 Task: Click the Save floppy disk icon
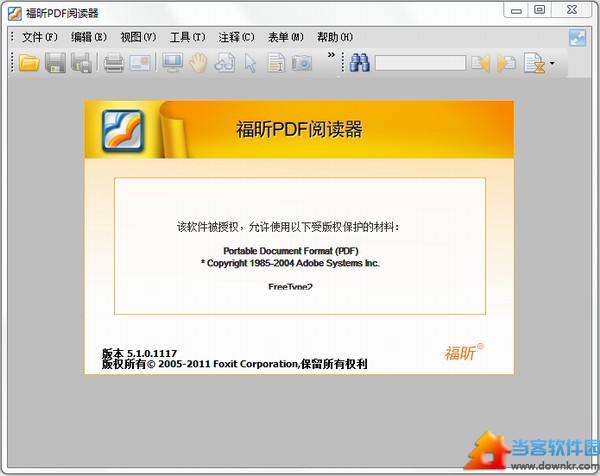(55, 63)
